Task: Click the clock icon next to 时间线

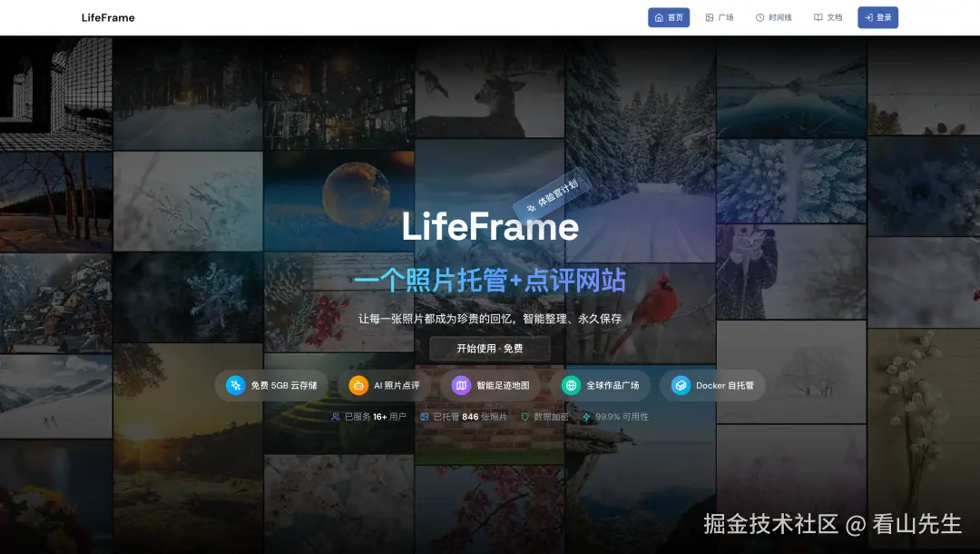Action: point(760,17)
